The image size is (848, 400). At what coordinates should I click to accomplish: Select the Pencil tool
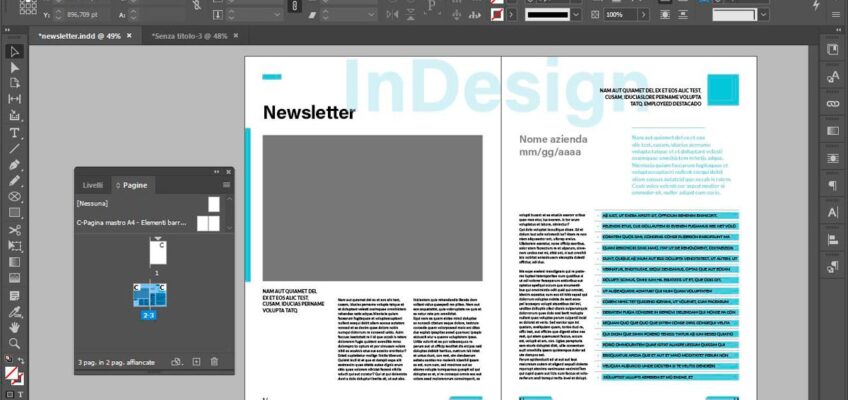[15, 181]
